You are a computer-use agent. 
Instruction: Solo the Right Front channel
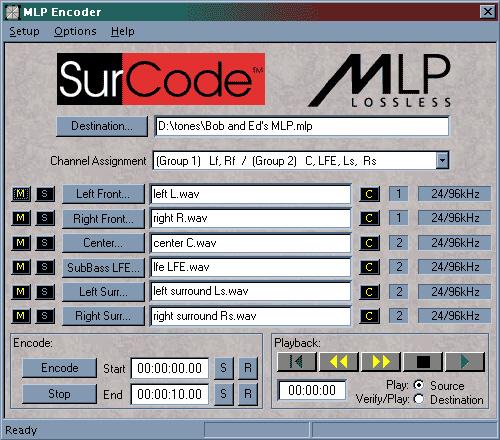coord(45,218)
